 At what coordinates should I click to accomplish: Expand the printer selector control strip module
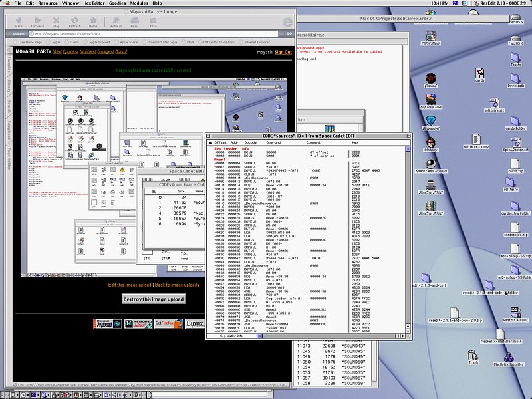pos(96,395)
